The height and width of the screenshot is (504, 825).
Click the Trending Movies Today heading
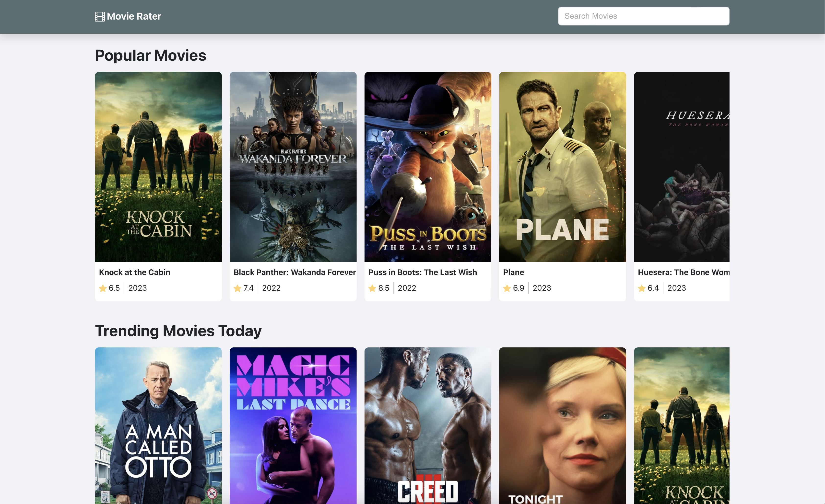tap(178, 331)
